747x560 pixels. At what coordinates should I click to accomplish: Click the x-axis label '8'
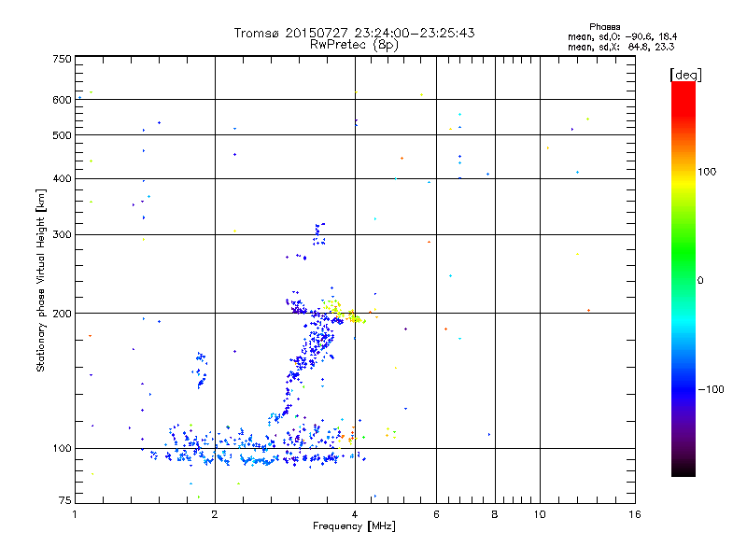(495, 514)
